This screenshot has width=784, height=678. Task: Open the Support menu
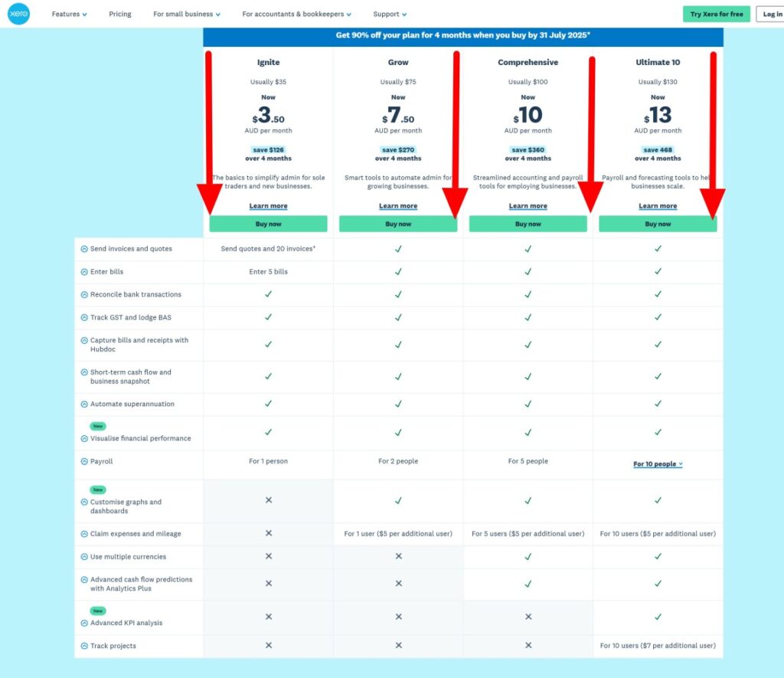[390, 14]
